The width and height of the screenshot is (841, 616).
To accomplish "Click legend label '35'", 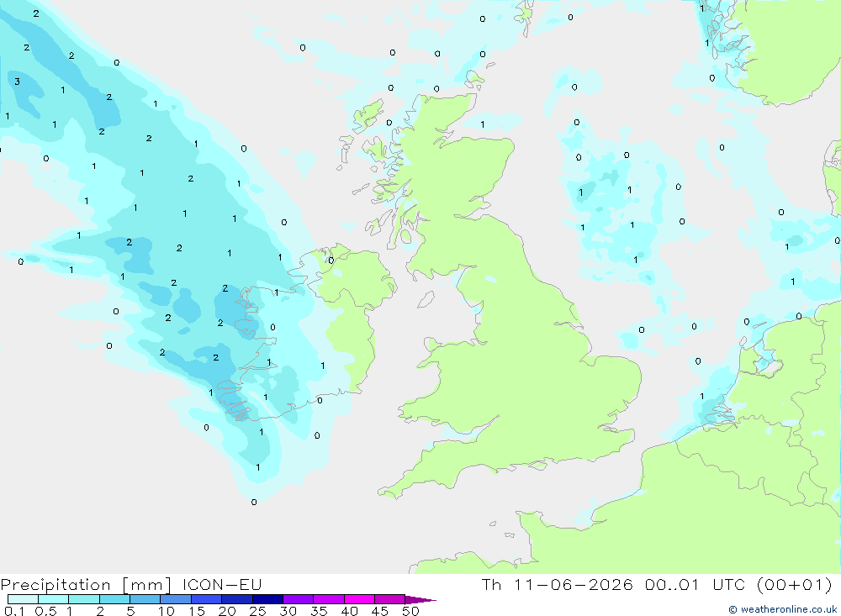I will [x=319, y=611].
